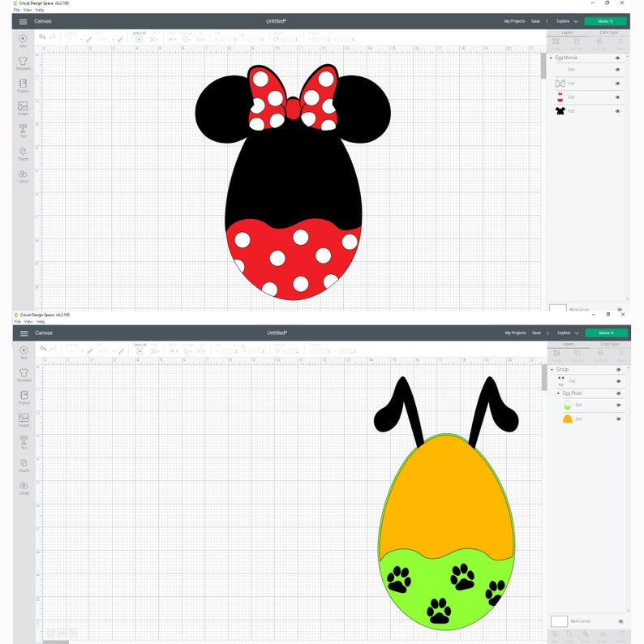Open Shapes in Egg Pluto window
This screenshot has width=644, height=644.
[24, 466]
